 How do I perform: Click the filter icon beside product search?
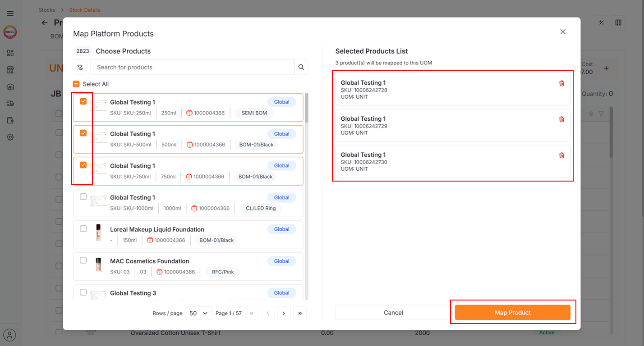click(80, 67)
